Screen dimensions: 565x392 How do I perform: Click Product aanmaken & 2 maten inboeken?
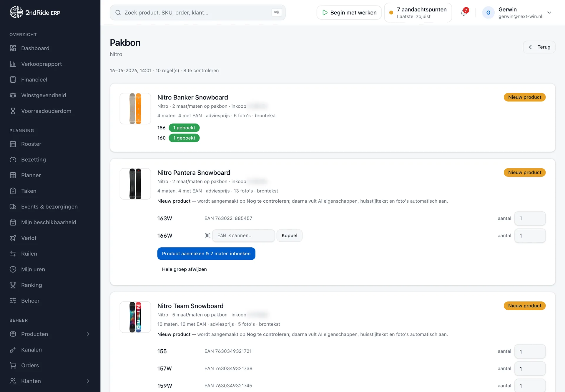206,253
